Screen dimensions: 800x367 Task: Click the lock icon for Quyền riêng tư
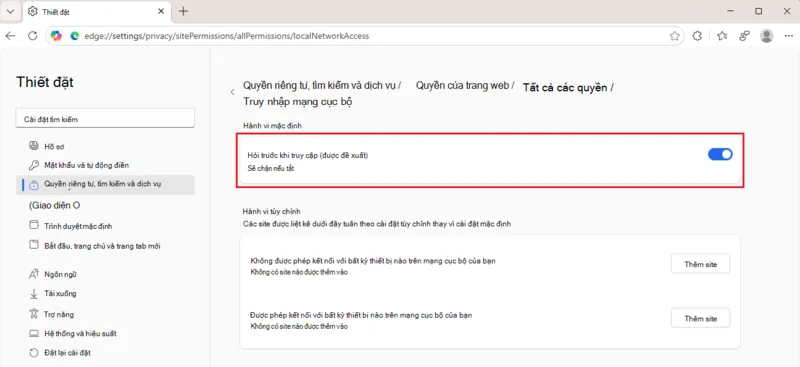(34, 185)
